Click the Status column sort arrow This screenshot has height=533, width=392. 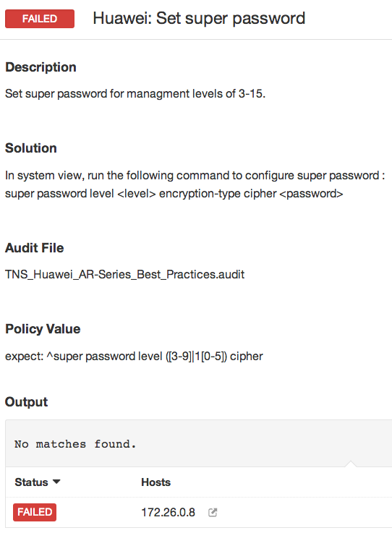[56, 482]
